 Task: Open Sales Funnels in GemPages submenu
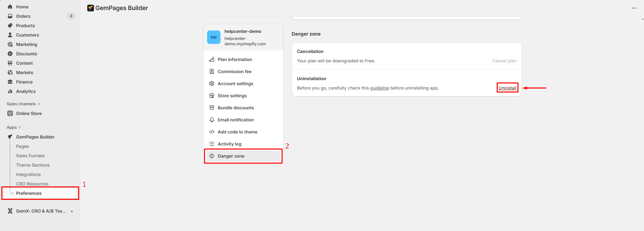click(30, 156)
